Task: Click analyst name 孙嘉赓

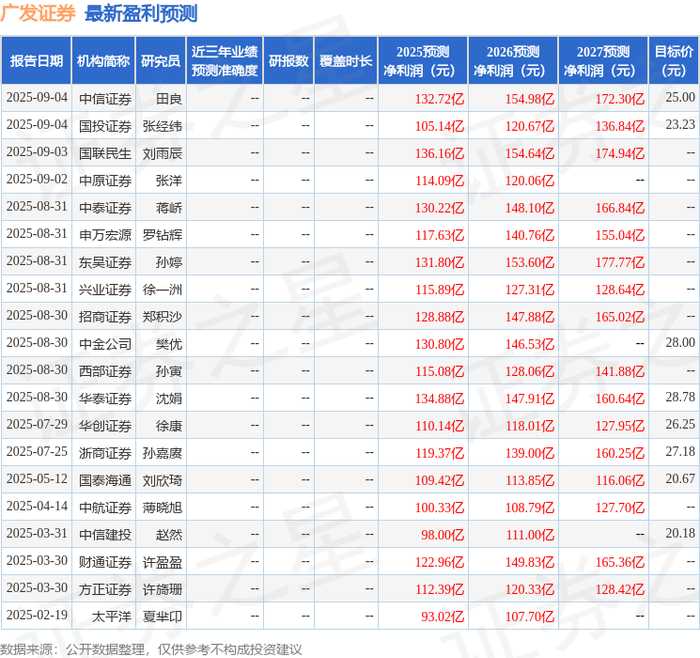Action: click(x=162, y=453)
